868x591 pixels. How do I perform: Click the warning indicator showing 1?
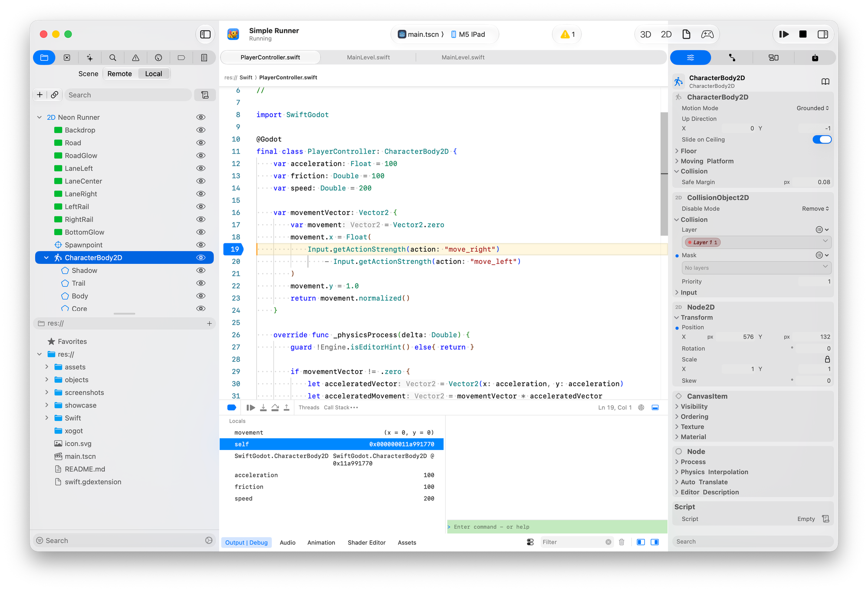tap(567, 34)
